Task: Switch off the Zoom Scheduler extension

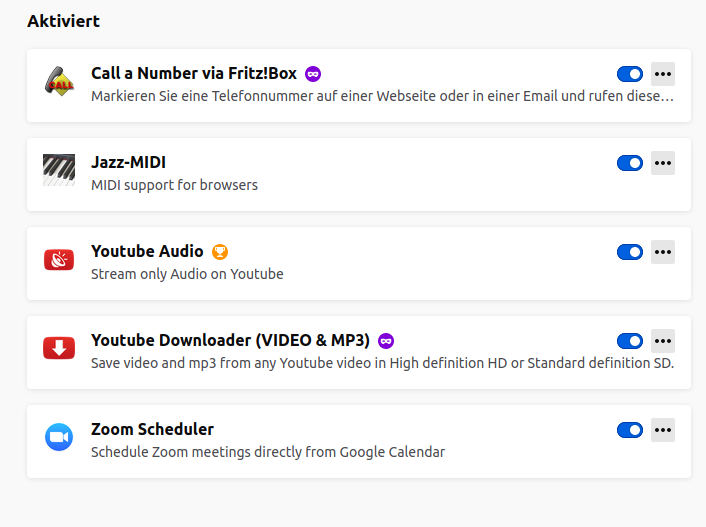Action: tap(630, 430)
